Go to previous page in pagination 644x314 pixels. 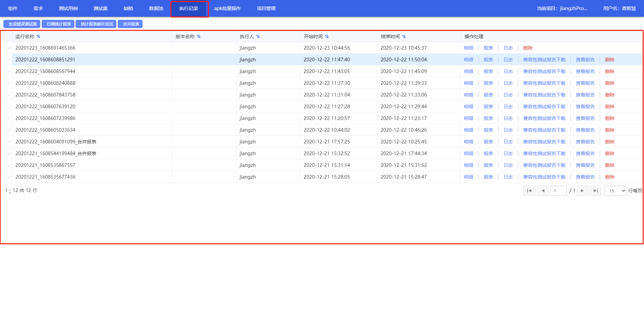pyautogui.click(x=543, y=191)
